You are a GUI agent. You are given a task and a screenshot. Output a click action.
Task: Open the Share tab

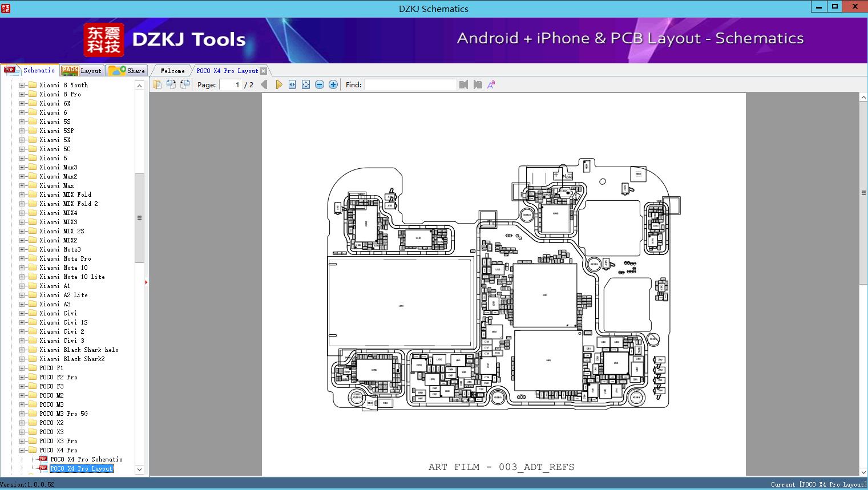[x=127, y=71]
